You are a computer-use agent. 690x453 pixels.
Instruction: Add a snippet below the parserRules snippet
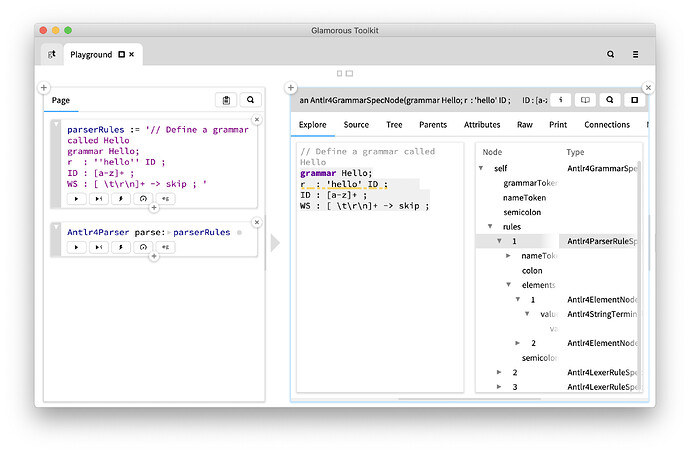(x=154, y=208)
